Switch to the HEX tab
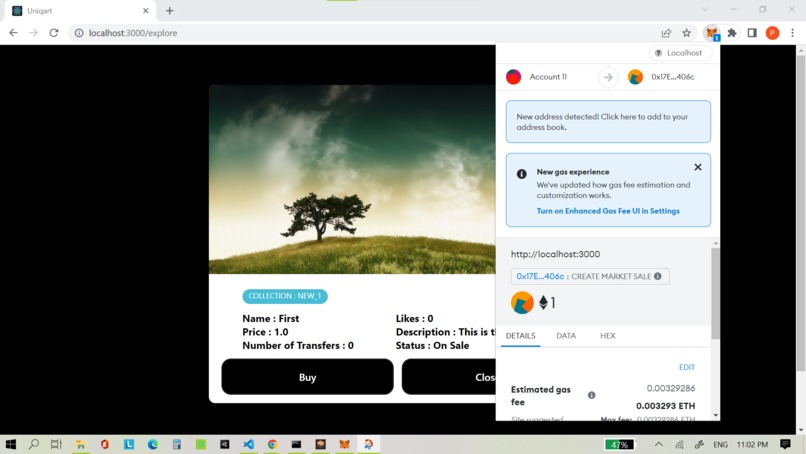The image size is (806, 454). tap(608, 336)
